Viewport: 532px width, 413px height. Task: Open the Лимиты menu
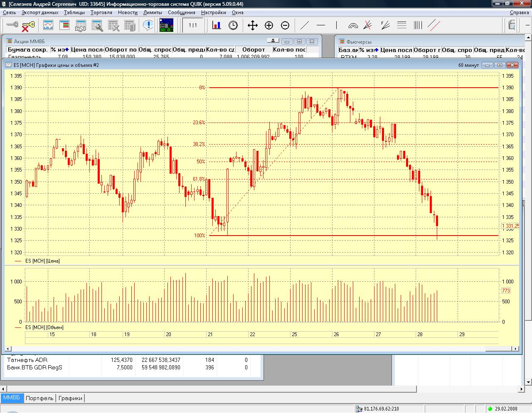tap(153, 12)
